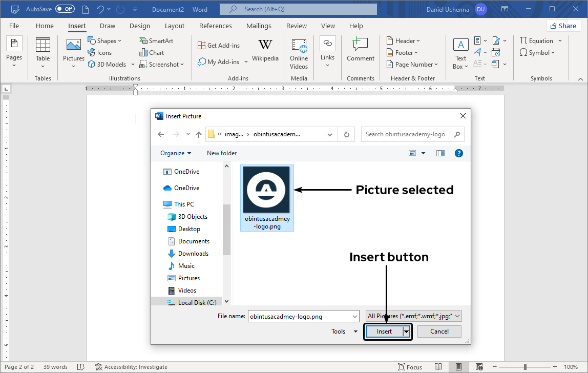Switch to Read Mode view toggle

438,367
